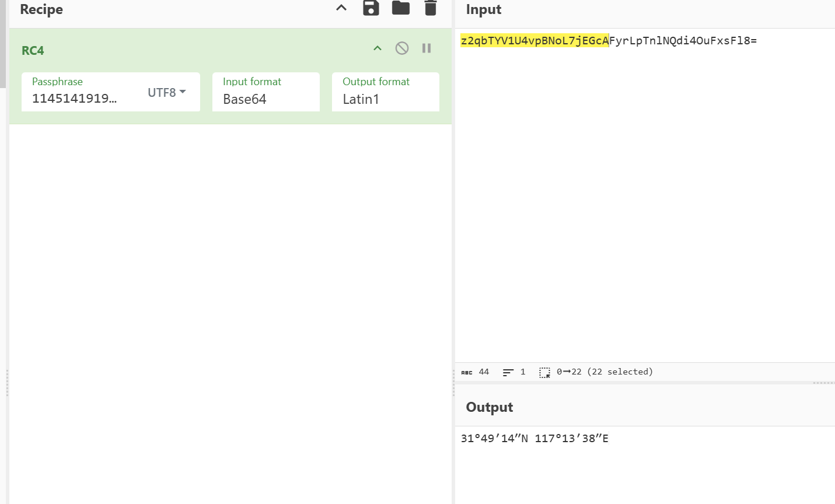The height and width of the screenshot is (504, 835).
Task: Click the decoded coordinates in Output
Action: pos(534,439)
